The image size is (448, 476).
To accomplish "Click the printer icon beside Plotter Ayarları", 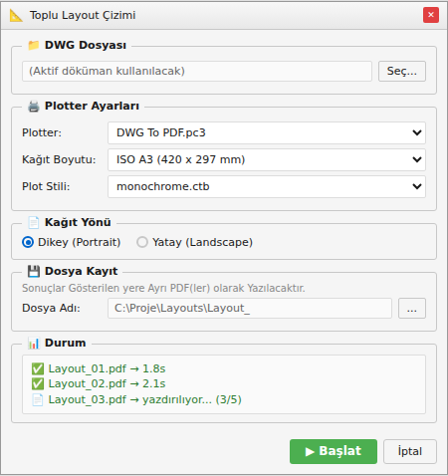I will (x=34, y=106).
